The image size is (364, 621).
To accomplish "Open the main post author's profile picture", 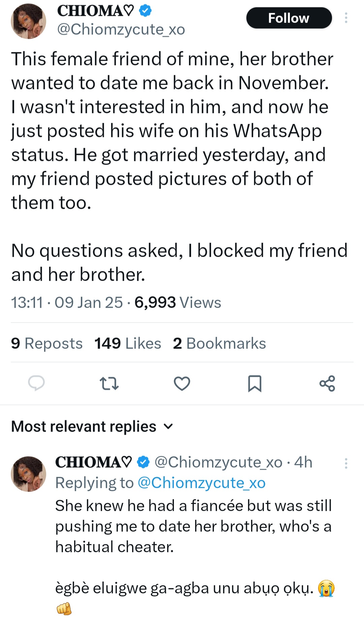I will [x=29, y=21].
